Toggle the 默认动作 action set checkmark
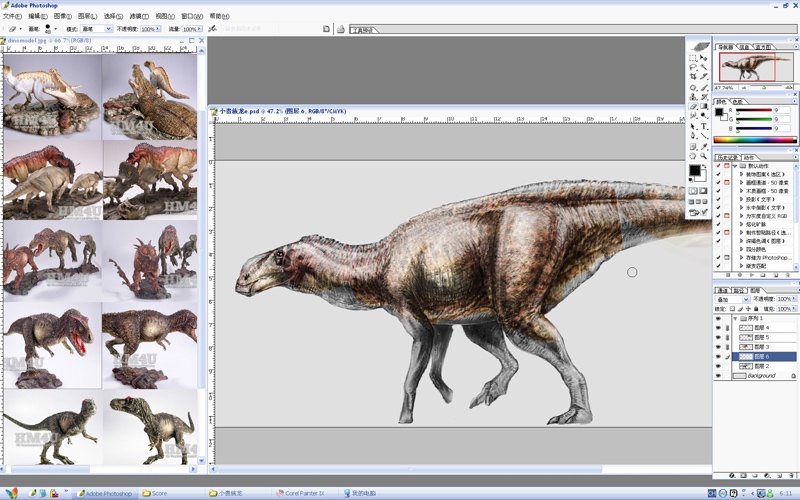Screen dimensions: 800x500 click(718, 166)
